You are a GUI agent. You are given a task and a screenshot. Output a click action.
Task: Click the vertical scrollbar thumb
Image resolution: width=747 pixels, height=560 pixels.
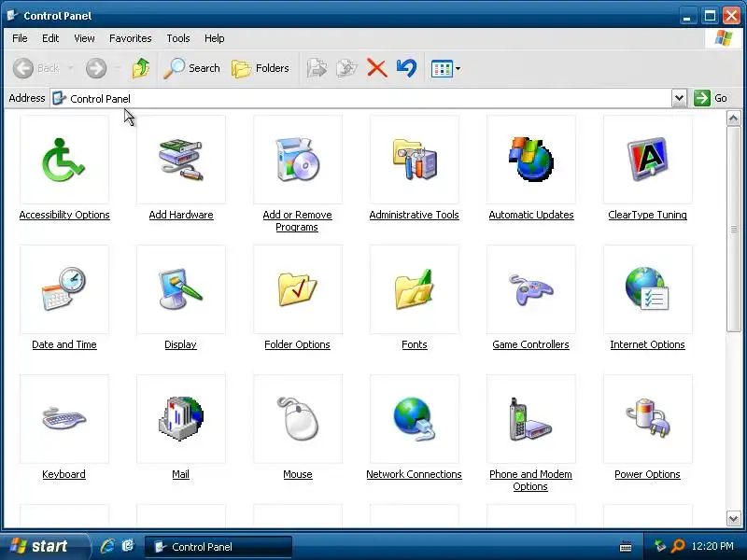click(733, 229)
